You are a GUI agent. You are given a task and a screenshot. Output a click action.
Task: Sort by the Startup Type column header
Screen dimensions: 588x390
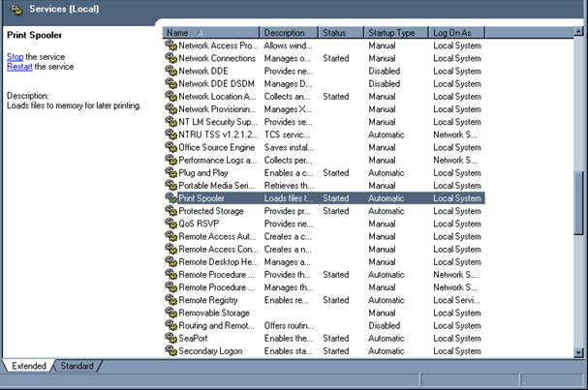[x=396, y=33]
